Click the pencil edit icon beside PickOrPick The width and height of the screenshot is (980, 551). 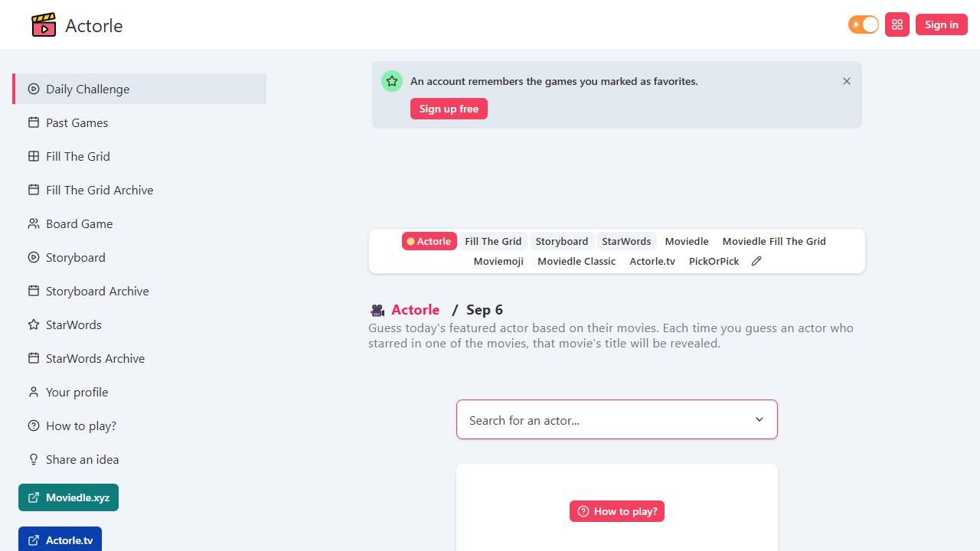756,261
